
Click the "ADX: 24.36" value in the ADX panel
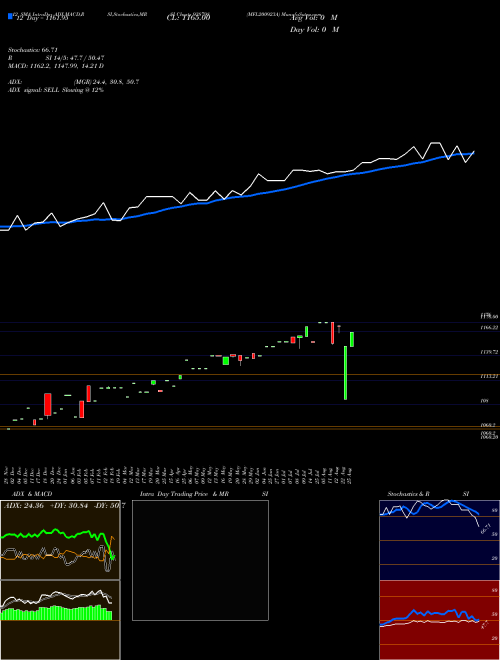[x=24, y=506]
